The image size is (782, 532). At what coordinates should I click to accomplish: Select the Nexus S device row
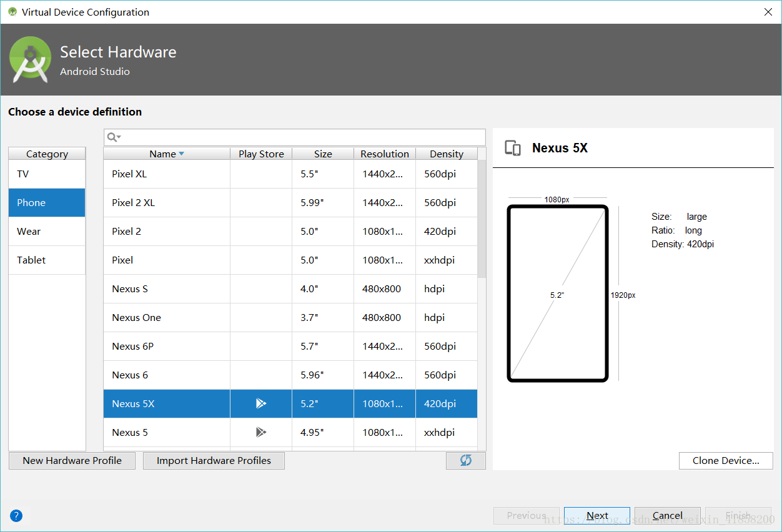click(290, 289)
